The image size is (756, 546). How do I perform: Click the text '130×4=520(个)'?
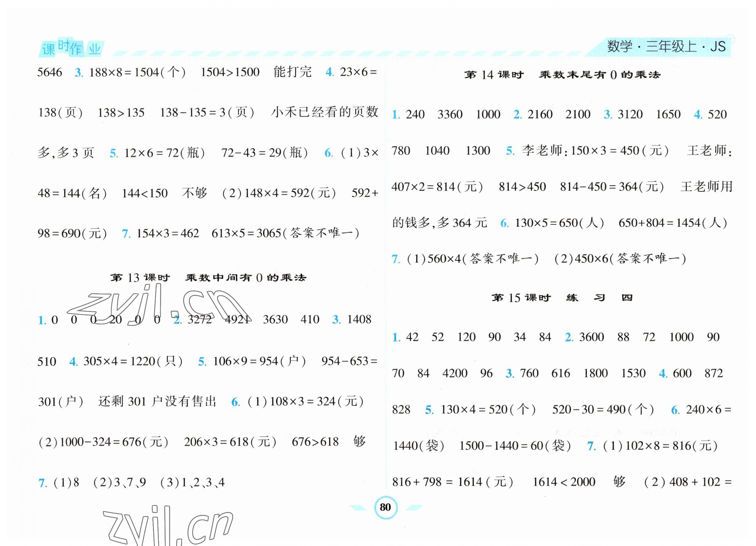488,409
